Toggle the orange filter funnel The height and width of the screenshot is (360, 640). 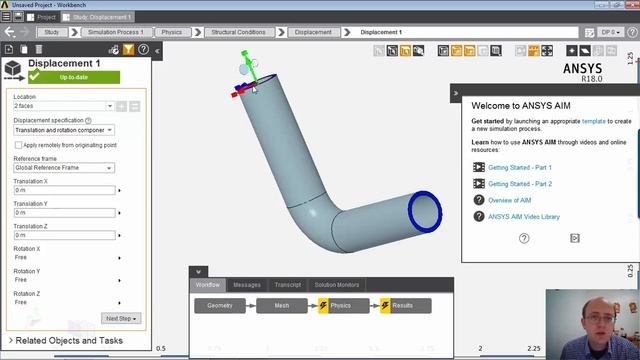tap(129, 49)
